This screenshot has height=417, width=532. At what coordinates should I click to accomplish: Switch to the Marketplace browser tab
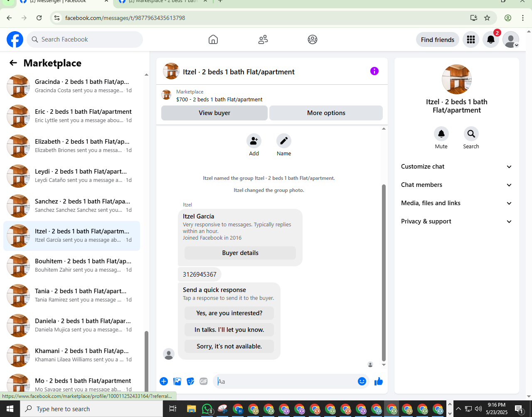(162, 1)
